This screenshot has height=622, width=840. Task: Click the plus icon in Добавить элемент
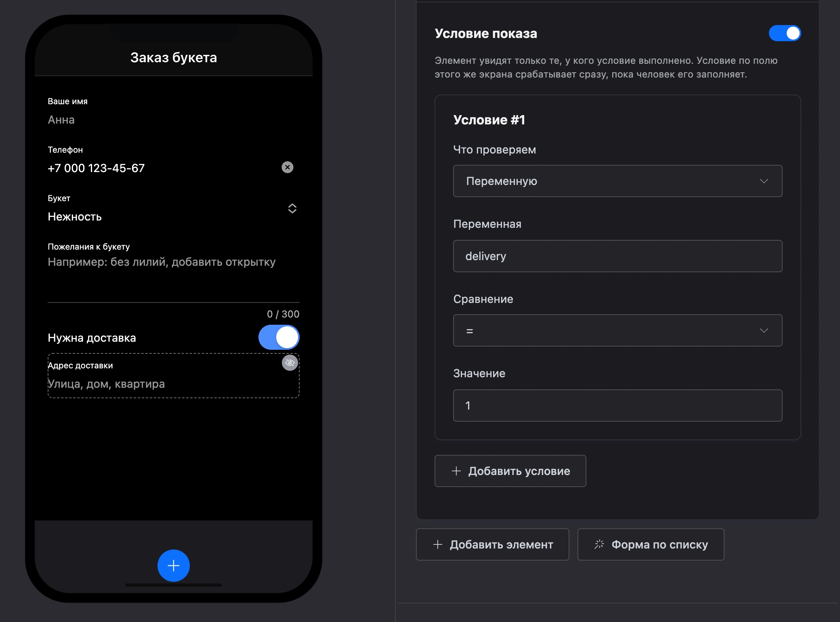[x=438, y=544]
